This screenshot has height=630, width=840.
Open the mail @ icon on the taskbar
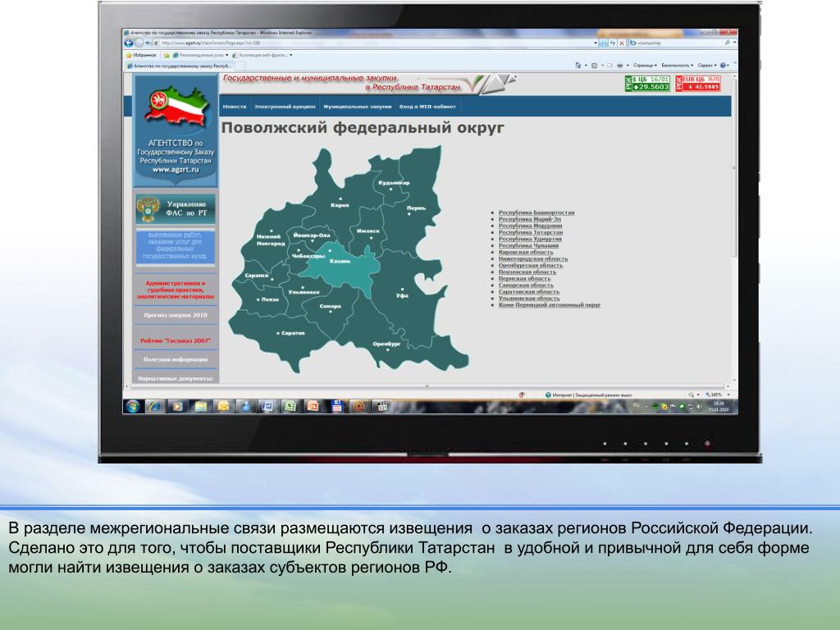(359, 406)
